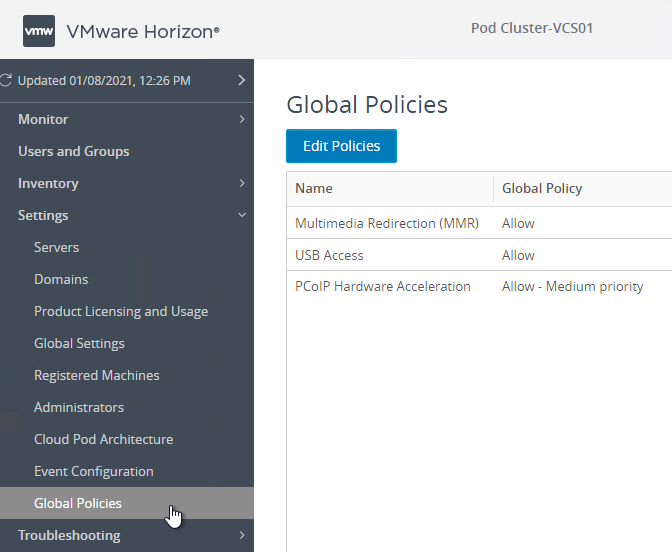Expand the Monitor menu chevron
This screenshot has width=672, height=552.
242,119
